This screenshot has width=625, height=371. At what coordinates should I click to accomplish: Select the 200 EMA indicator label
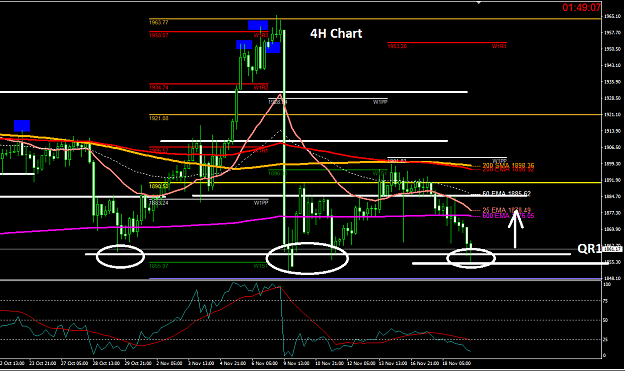[x=508, y=170]
